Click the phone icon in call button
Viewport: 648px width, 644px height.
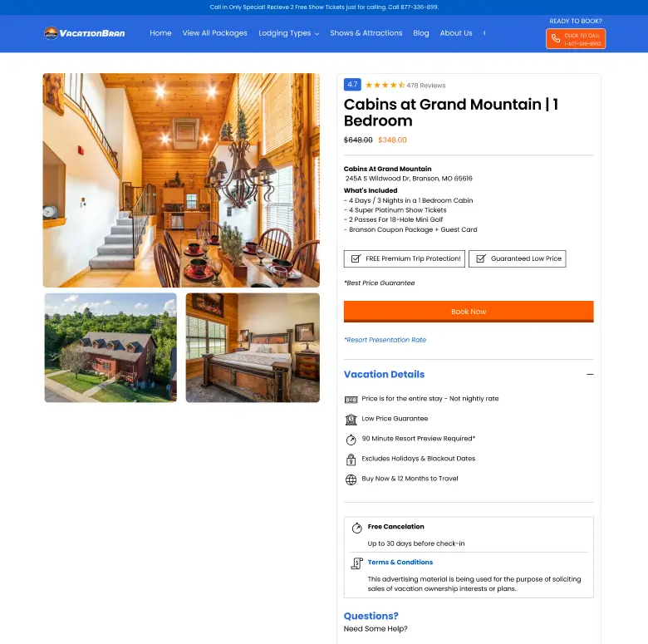pyautogui.click(x=556, y=39)
